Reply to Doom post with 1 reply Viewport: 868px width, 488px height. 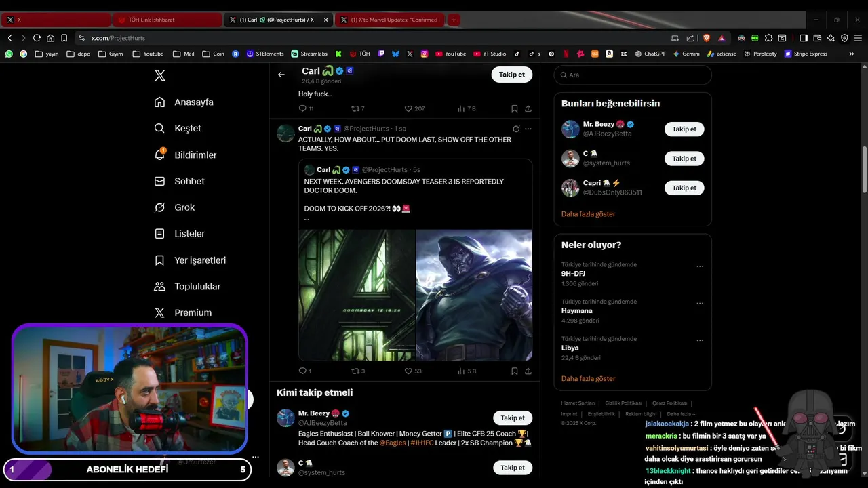coord(302,371)
